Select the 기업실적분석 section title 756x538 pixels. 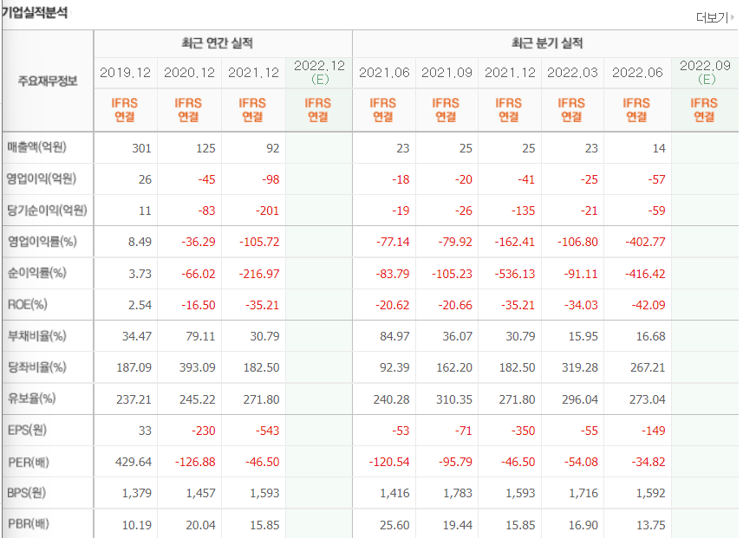point(35,12)
